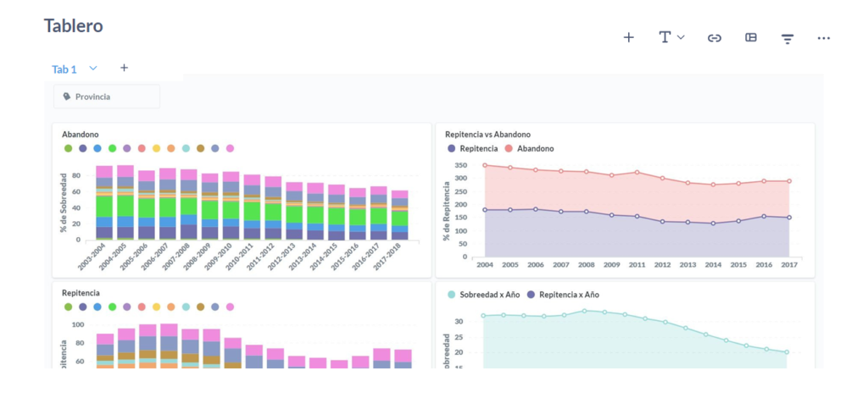This screenshot has width=868, height=398.
Task: Toggle Sobreedad x Año legend series
Action: 484,295
